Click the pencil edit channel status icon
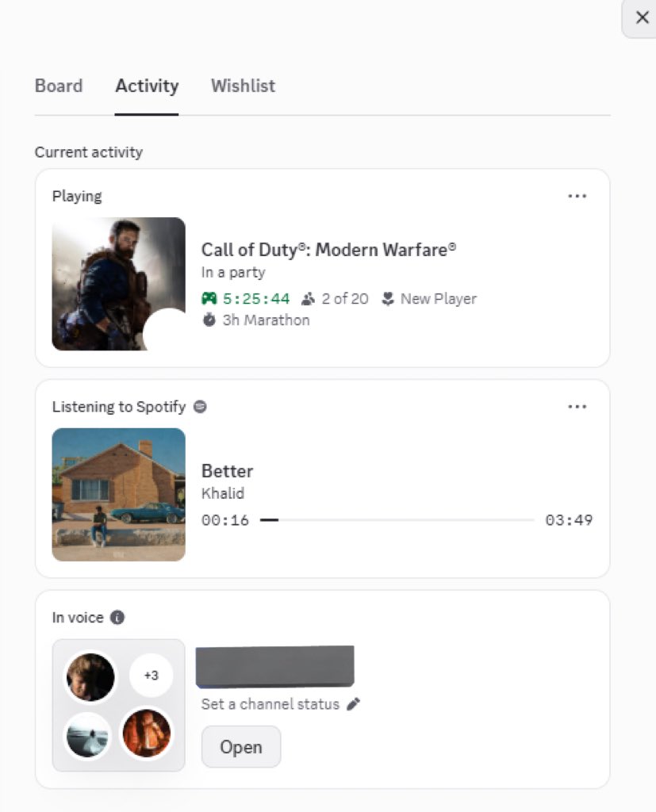656x812 pixels. click(354, 704)
